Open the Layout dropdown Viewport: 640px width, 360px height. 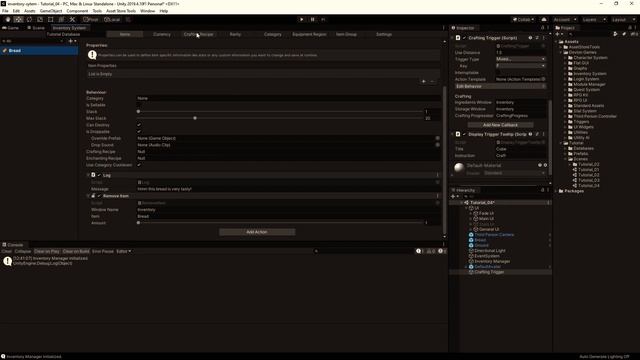pyautogui.click(x=623, y=20)
